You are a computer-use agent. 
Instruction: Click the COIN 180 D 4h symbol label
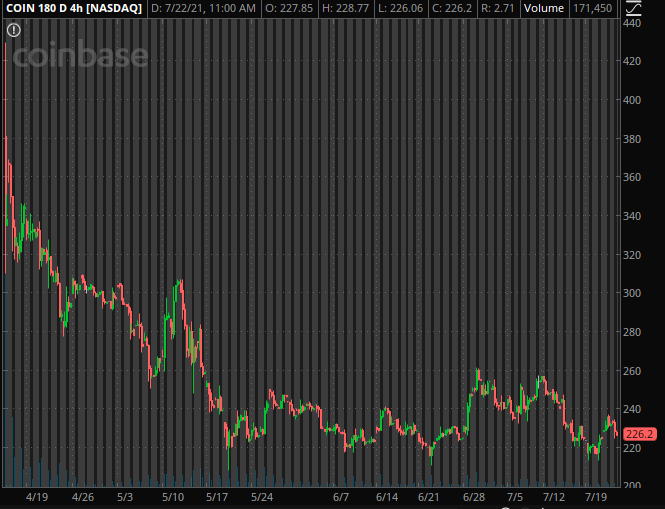tap(74, 8)
